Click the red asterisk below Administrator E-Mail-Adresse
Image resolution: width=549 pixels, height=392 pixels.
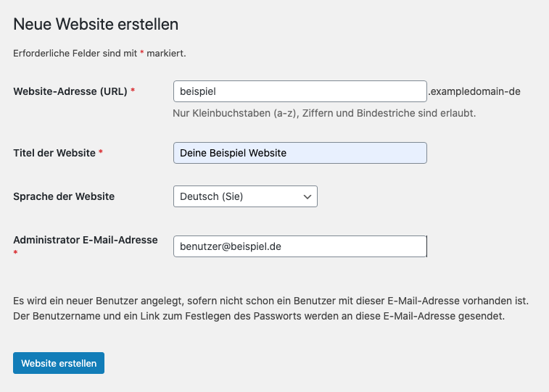(x=15, y=252)
